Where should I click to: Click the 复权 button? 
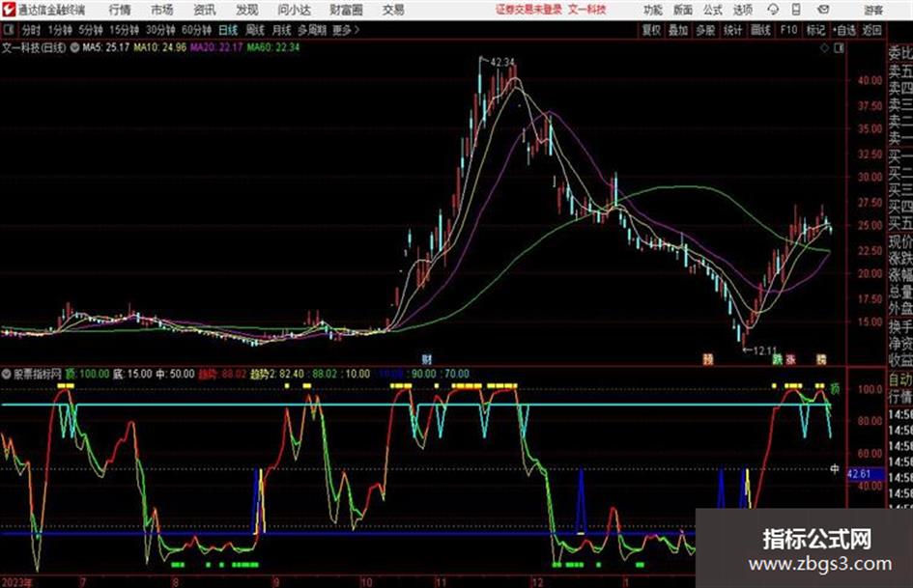tap(651, 30)
